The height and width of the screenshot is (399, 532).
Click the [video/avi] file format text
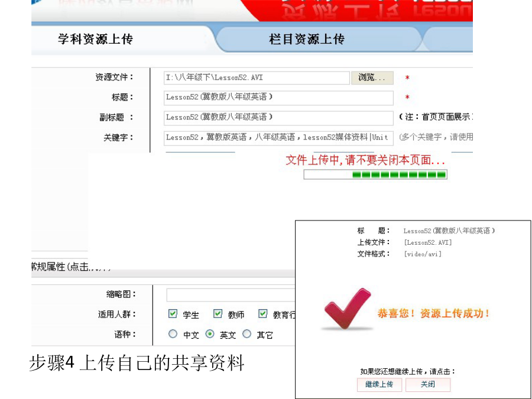point(423,254)
